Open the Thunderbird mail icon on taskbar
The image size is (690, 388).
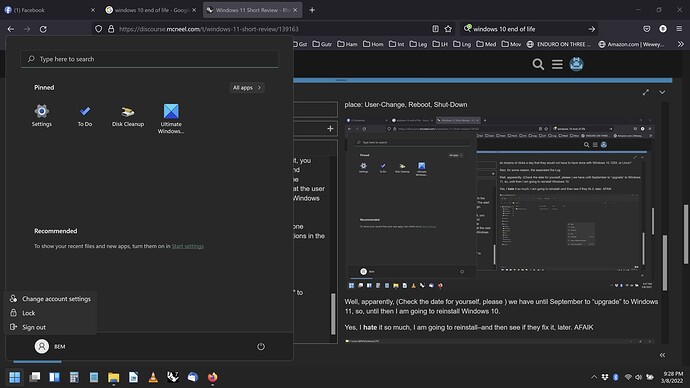click(x=193, y=377)
